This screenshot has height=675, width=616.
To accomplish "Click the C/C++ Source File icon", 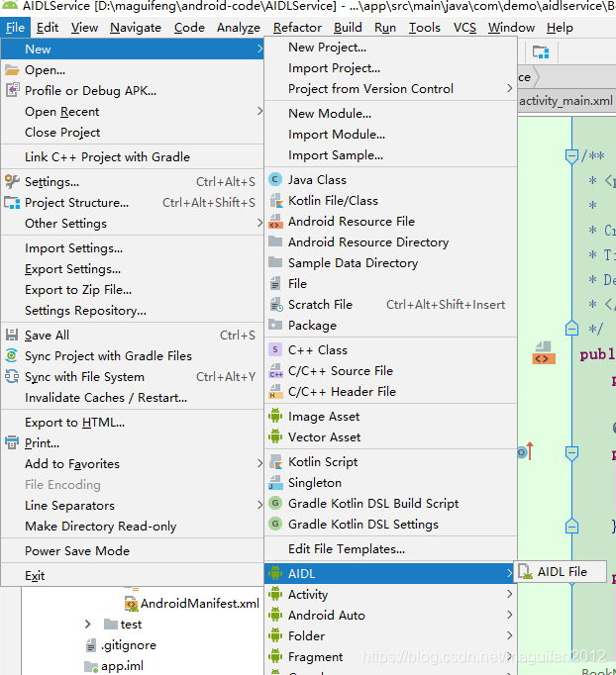I will tap(275, 370).
